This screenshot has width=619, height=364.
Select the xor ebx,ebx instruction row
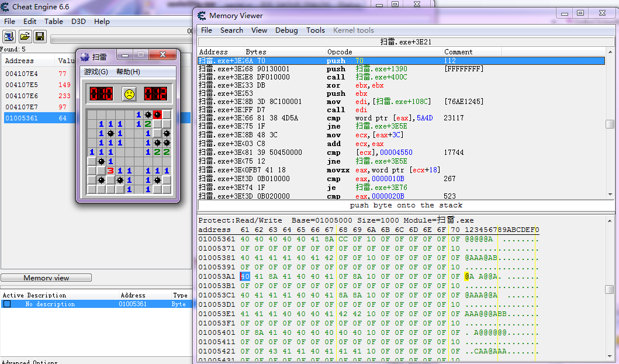tap(401, 85)
